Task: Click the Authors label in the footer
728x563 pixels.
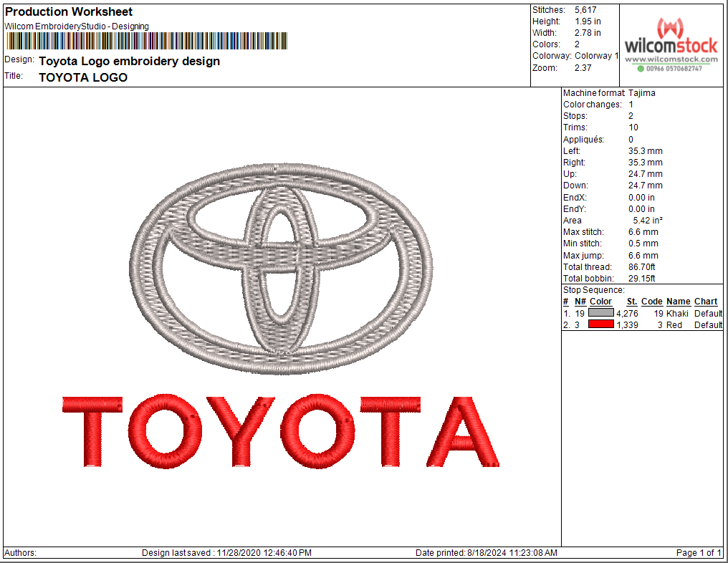Action: pyautogui.click(x=21, y=553)
